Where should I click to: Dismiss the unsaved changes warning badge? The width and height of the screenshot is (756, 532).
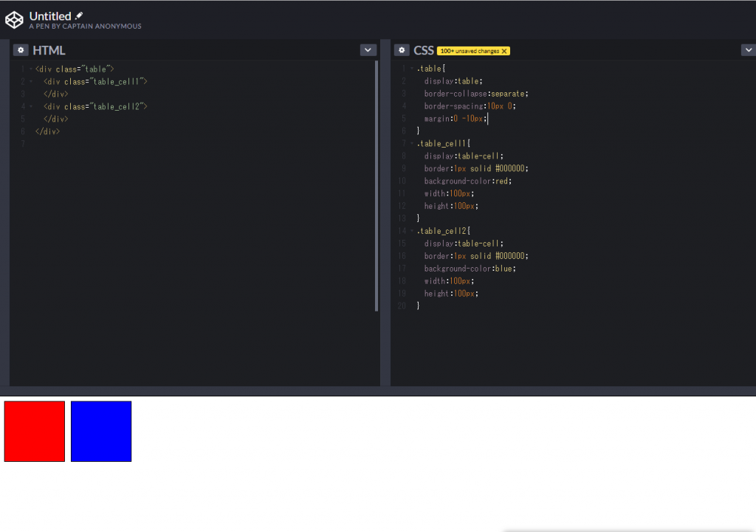(x=504, y=51)
